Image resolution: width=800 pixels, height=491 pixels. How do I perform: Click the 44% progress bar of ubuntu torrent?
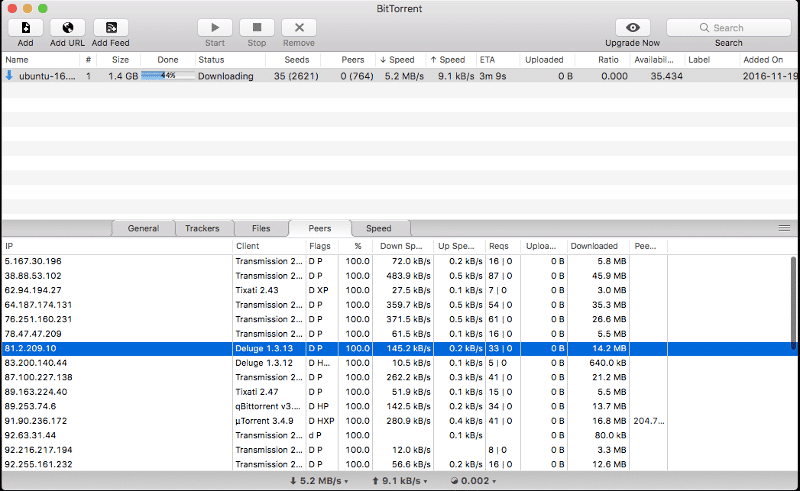point(168,76)
